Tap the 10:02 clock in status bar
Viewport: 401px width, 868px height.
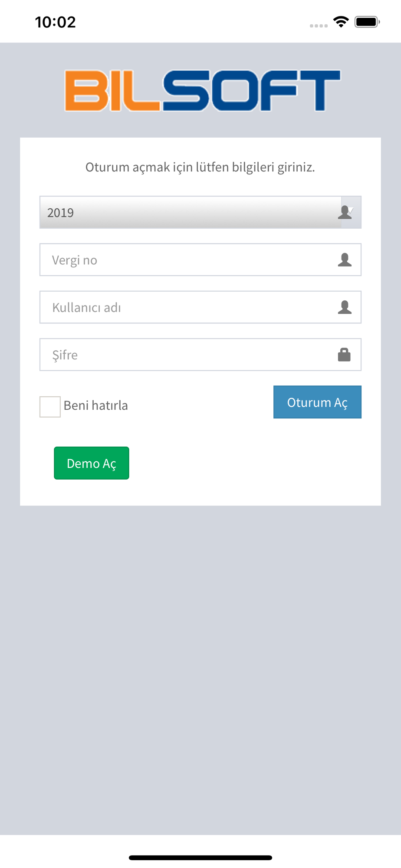(56, 22)
